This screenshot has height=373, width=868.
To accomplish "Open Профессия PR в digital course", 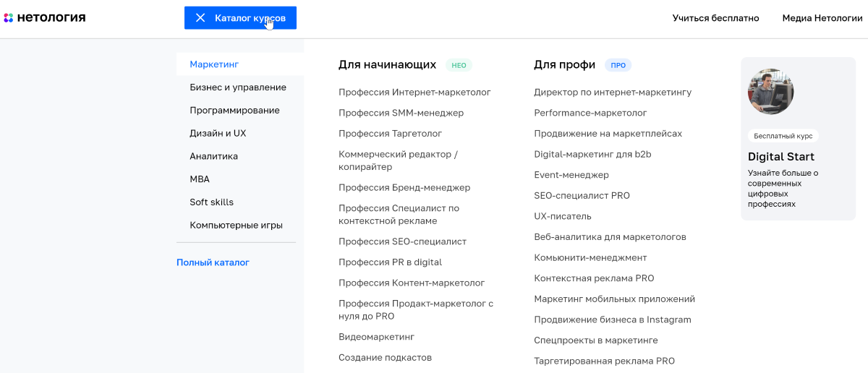I will pyautogui.click(x=390, y=262).
